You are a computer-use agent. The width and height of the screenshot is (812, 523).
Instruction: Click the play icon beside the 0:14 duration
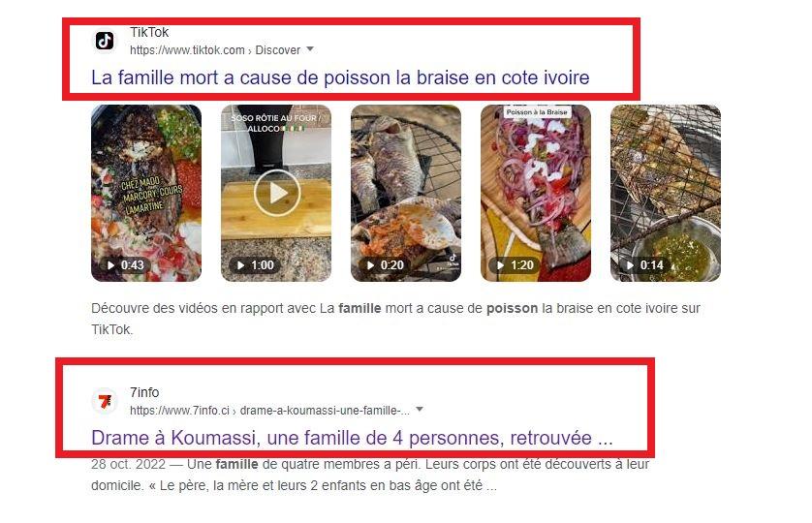(630, 265)
